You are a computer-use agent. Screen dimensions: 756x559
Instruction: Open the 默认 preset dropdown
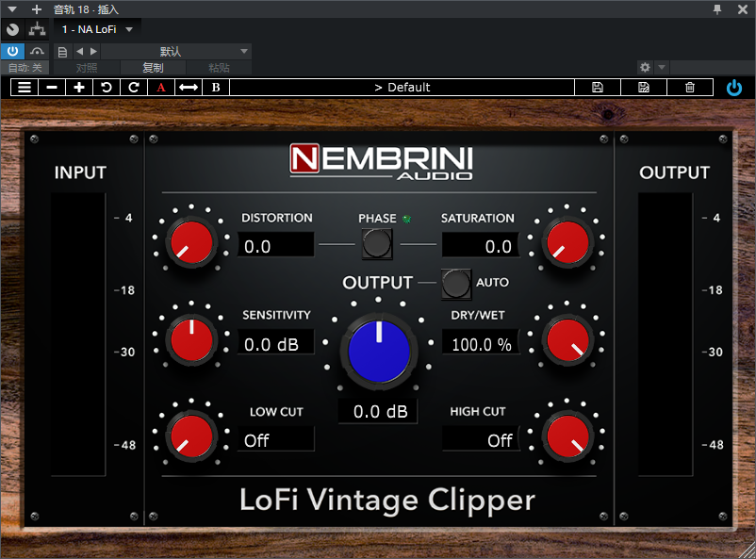176,52
